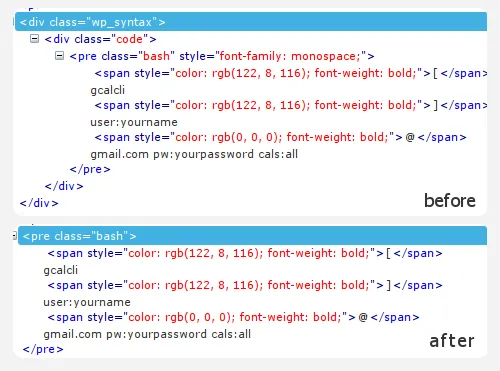Select the "]" span row in after panel

pos(245,285)
